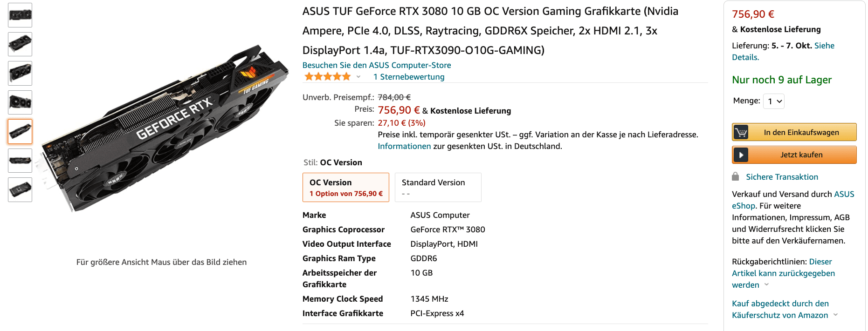Select the first product thumbnail image

point(20,15)
